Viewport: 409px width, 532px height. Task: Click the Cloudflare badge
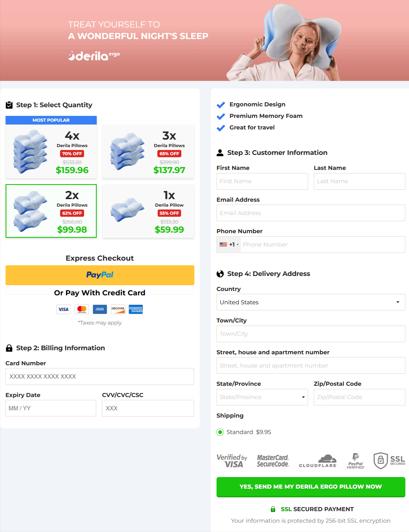click(x=318, y=461)
